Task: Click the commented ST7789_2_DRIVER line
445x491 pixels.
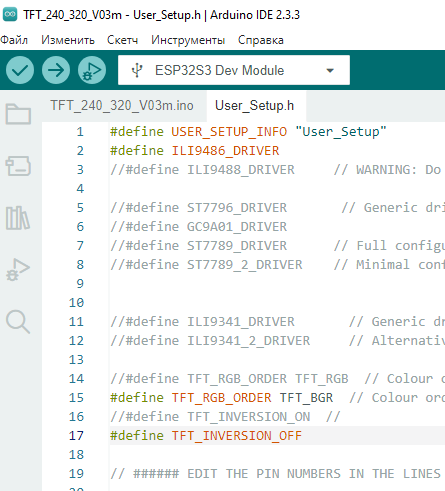Action: pyautogui.click(x=206, y=265)
